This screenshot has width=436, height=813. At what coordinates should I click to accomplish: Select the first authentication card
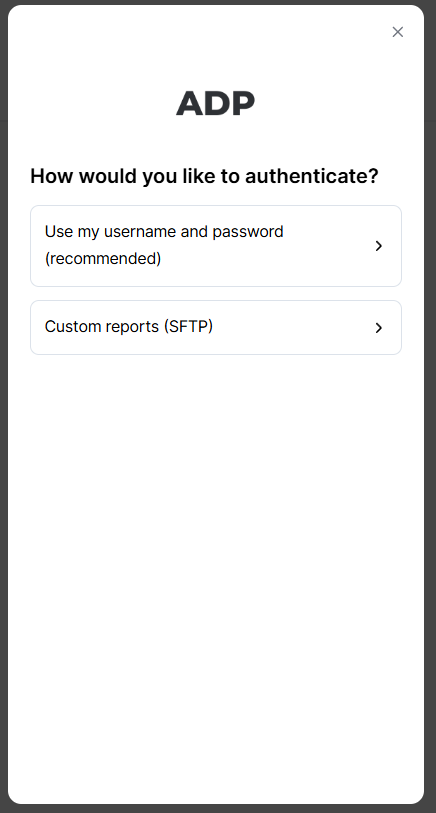click(216, 246)
